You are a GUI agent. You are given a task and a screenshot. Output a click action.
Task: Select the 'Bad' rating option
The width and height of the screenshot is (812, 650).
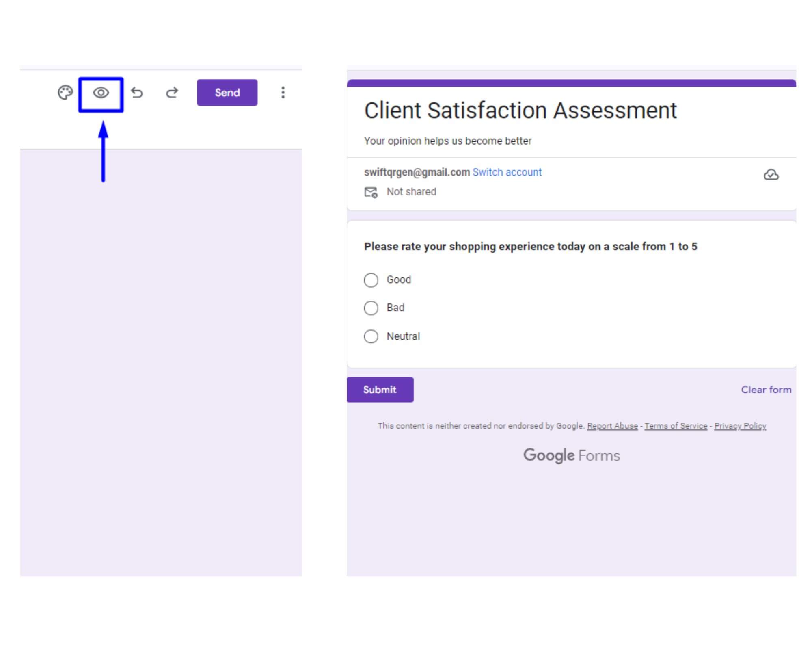point(371,308)
